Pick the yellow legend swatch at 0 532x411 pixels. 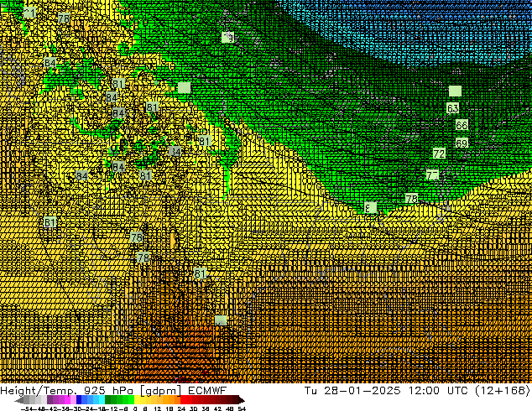(x=137, y=400)
